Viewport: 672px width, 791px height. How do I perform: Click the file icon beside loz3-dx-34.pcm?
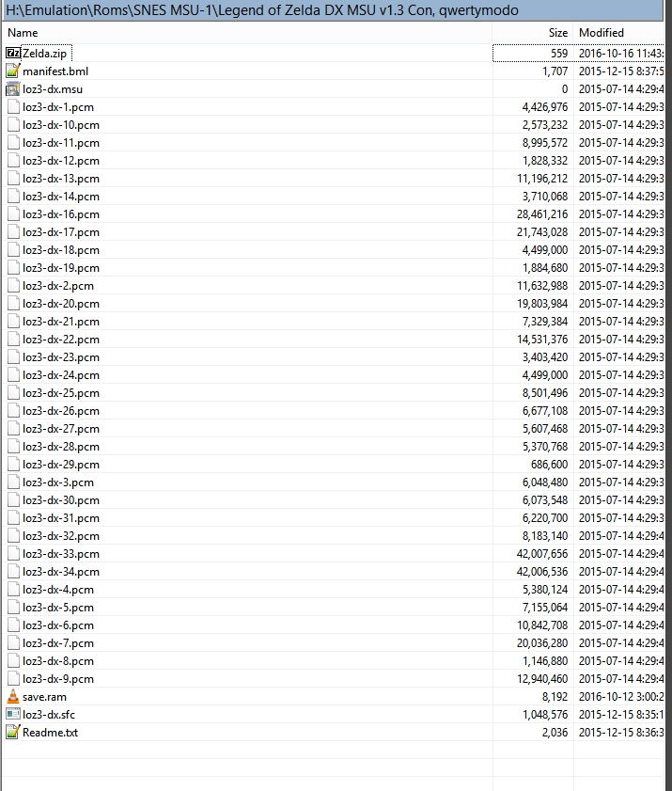coord(13,572)
